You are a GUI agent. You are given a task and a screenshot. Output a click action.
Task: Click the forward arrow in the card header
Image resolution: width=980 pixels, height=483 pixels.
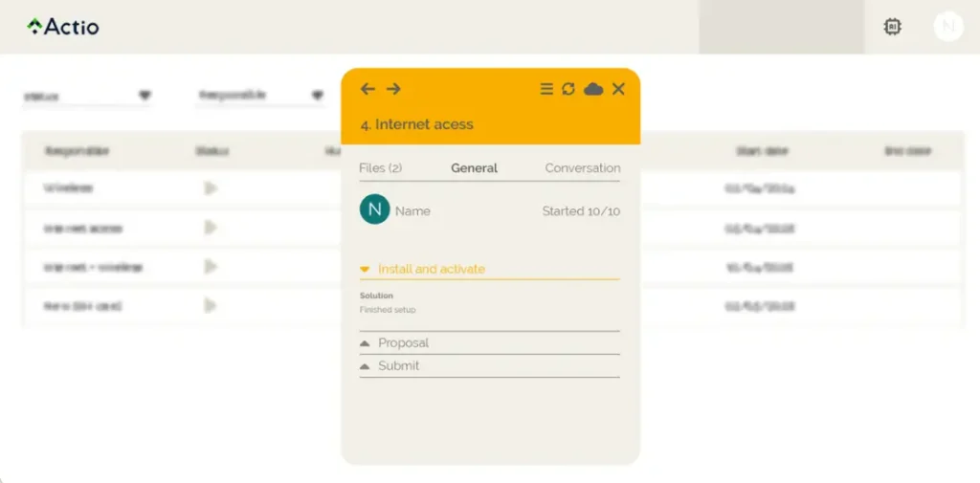click(x=393, y=89)
